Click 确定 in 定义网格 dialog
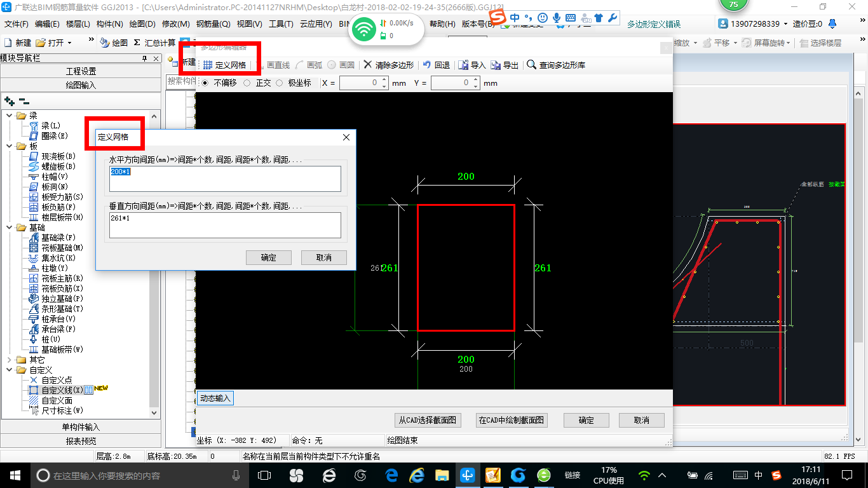868x488 pixels. point(269,257)
